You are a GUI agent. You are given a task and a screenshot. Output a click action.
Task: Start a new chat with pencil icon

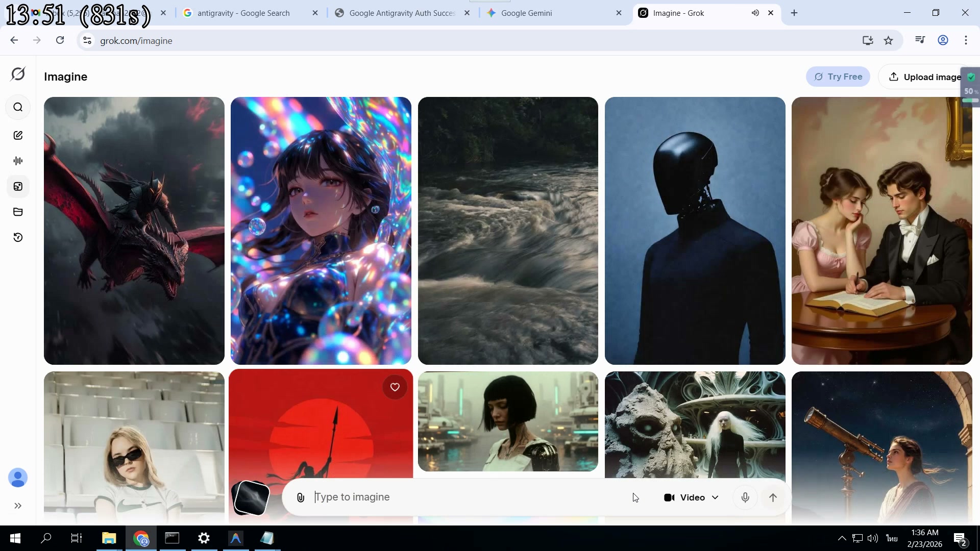18,135
